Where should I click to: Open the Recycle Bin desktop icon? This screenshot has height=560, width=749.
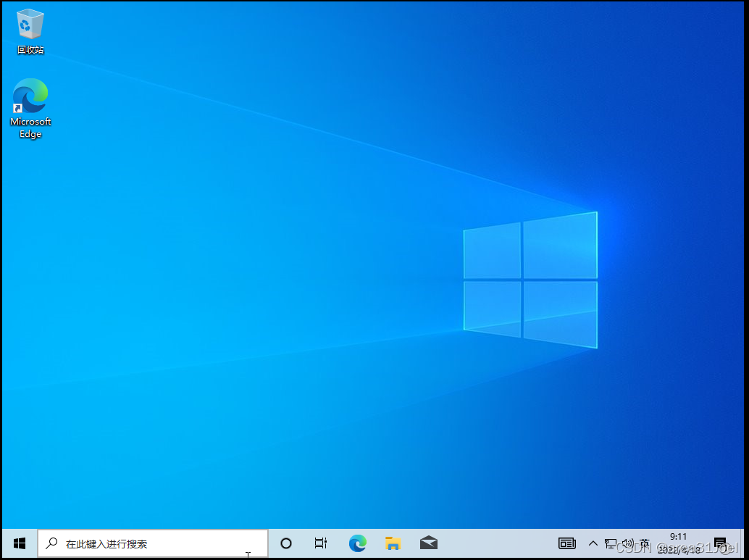[30, 31]
